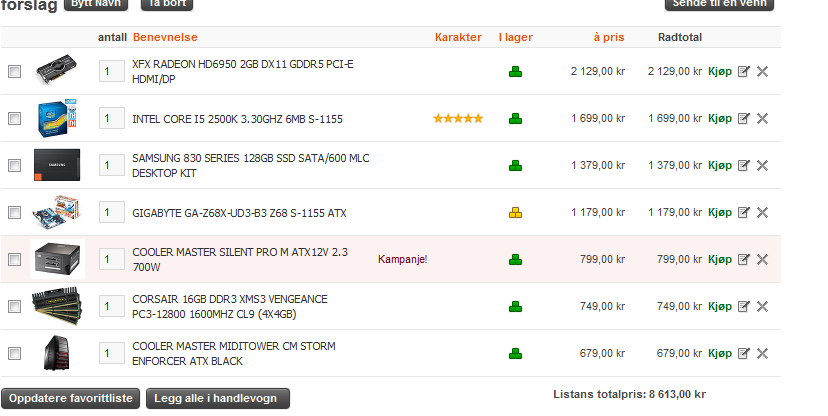Focus quantity field for Samsung 830 SSD

[x=112, y=165]
